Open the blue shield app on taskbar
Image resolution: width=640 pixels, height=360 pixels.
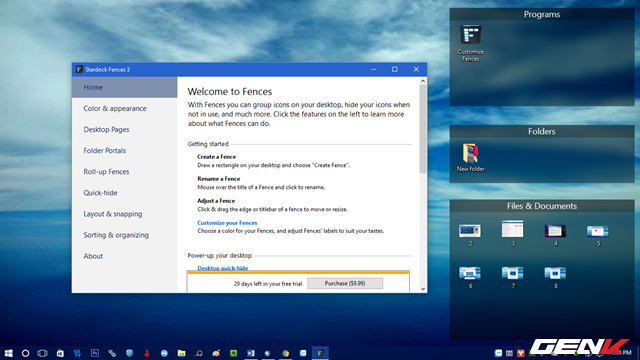click(129, 353)
